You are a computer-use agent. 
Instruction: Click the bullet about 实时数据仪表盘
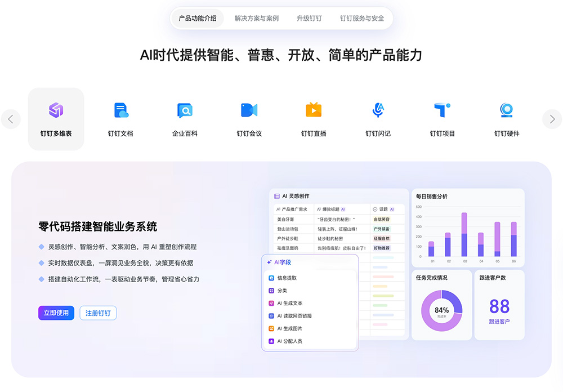click(x=120, y=263)
